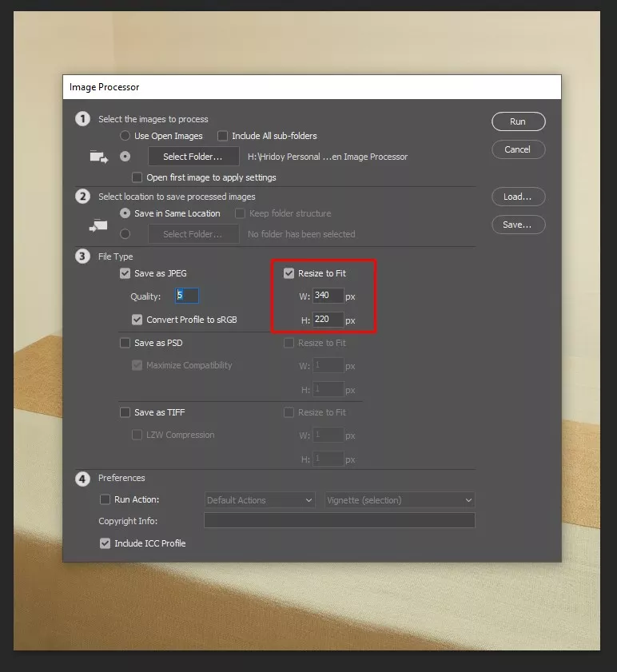
Task: Click the source folder icon in section 1
Action: tap(98, 157)
